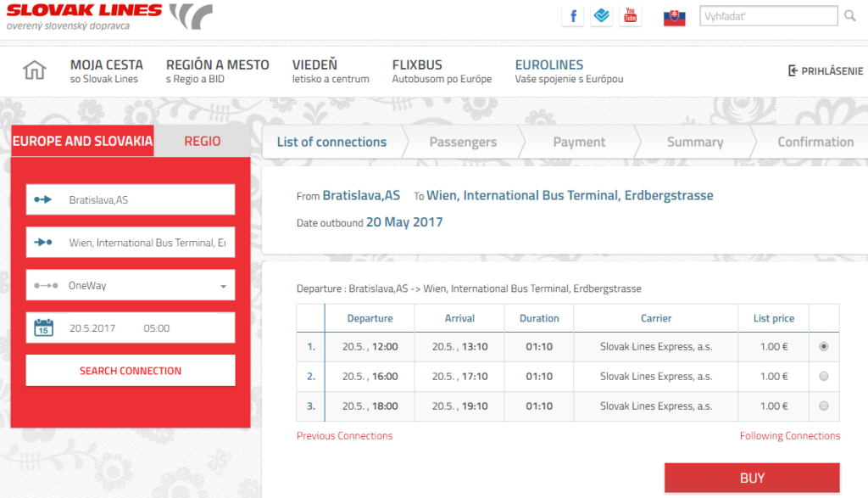Viewport: 868px width, 498px height.
Task: Click departure cell 20.5., 16:00
Action: pyautogui.click(x=370, y=376)
